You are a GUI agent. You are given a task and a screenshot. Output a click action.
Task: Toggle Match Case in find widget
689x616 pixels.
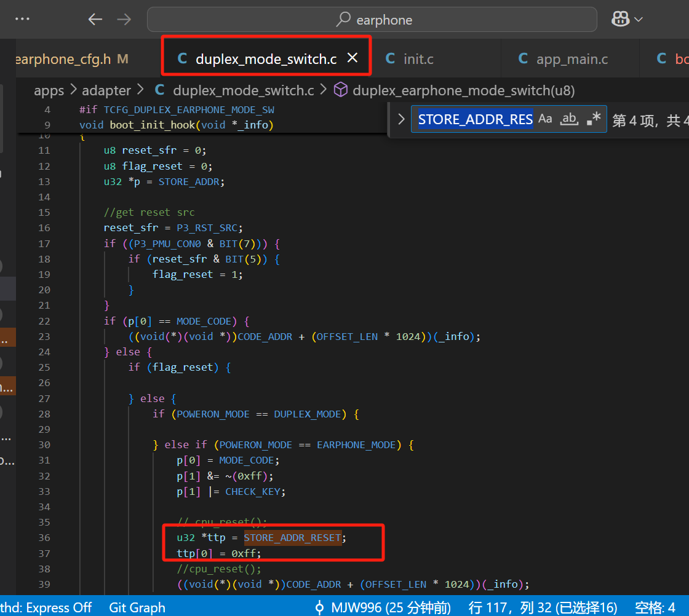(x=545, y=119)
